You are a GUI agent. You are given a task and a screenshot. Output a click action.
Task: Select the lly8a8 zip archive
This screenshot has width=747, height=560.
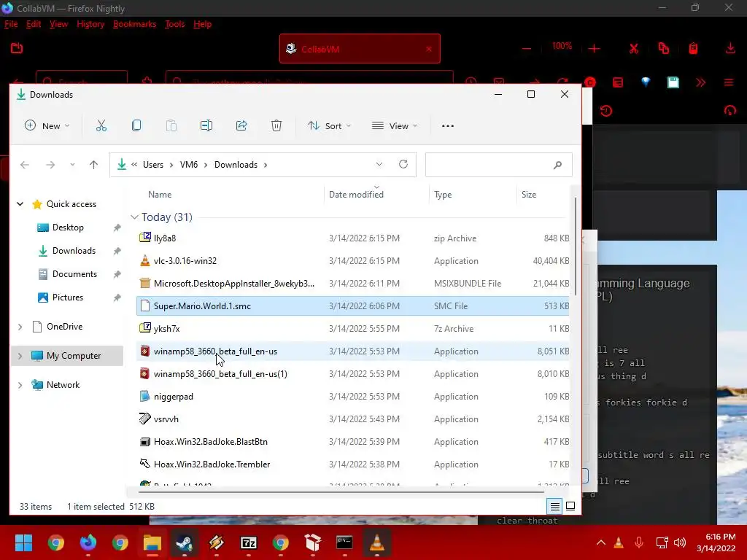(x=352, y=238)
